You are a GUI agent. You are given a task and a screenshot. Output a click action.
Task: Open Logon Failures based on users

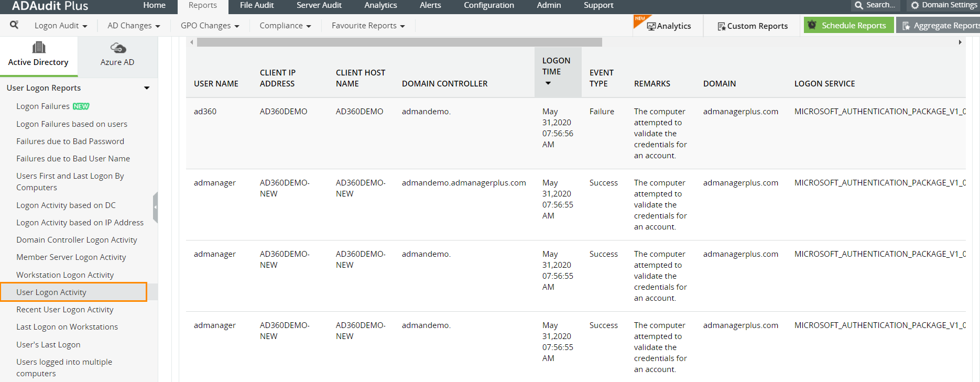[x=72, y=124]
